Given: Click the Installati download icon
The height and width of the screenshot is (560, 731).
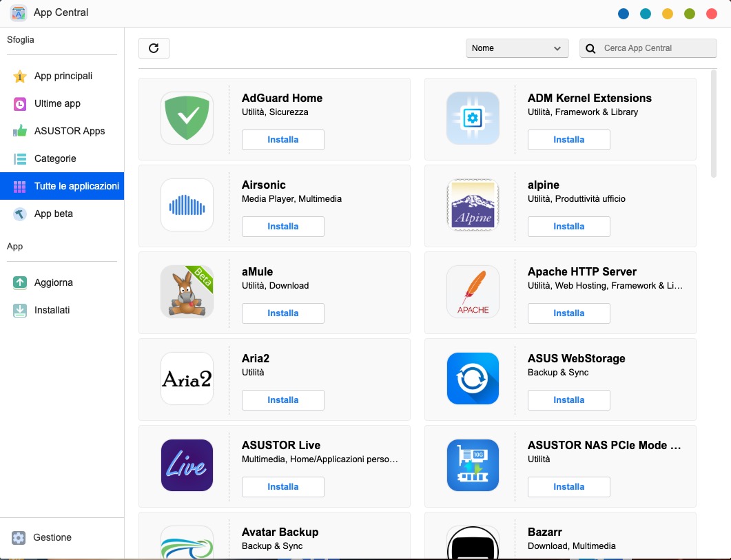Looking at the screenshot, I should click(x=19, y=310).
